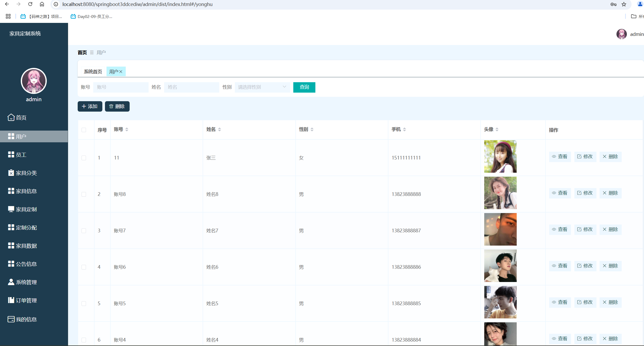This screenshot has height=346, width=644.
Task: Close the 用户 tab with its X
Action: pyautogui.click(x=121, y=72)
